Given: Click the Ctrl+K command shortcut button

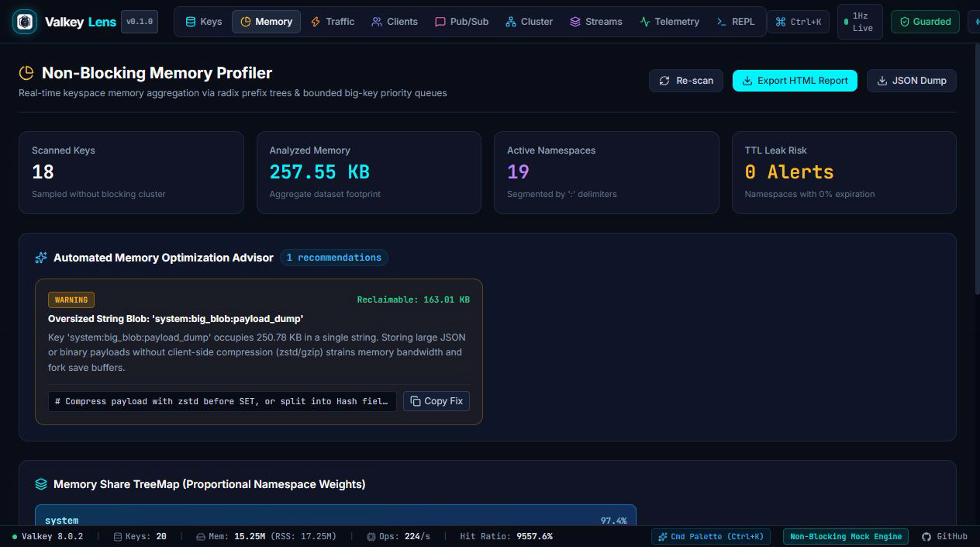Looking at the screenshot, I should pos(798,22).
